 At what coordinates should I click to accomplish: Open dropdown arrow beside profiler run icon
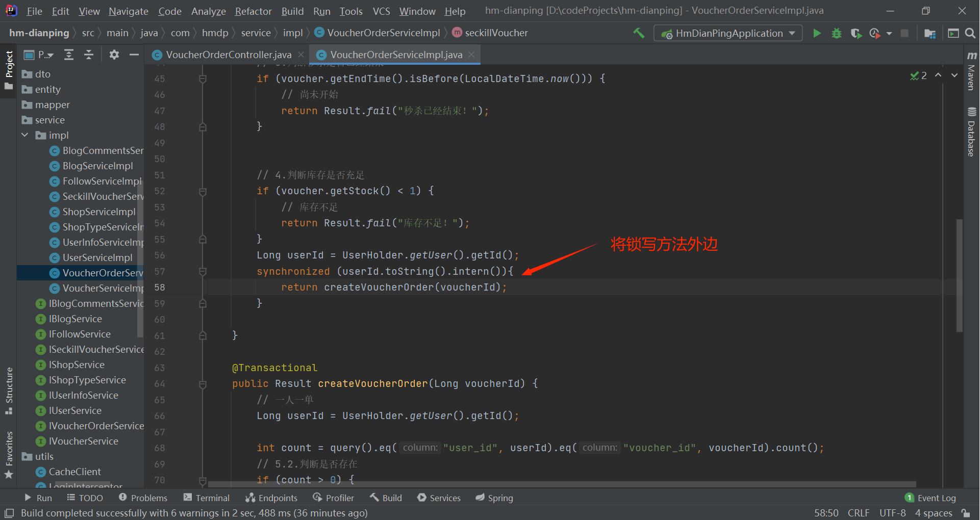(889, 33)
